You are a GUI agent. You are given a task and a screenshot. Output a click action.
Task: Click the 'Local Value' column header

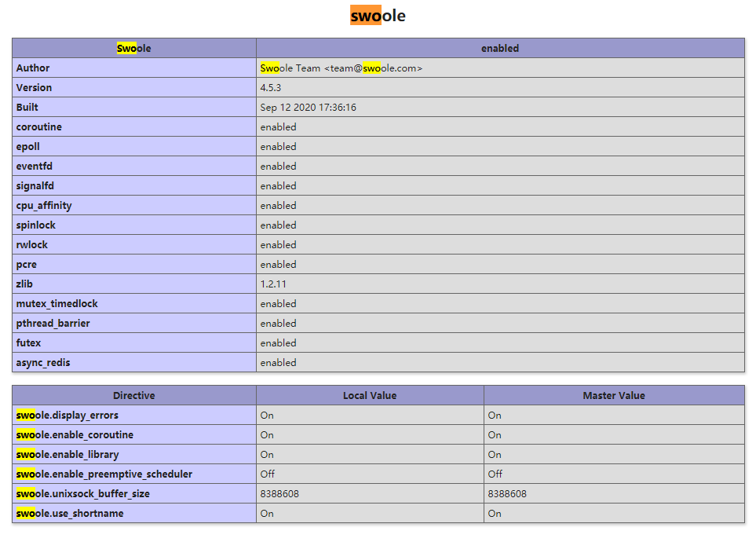[x=370, y=395]
